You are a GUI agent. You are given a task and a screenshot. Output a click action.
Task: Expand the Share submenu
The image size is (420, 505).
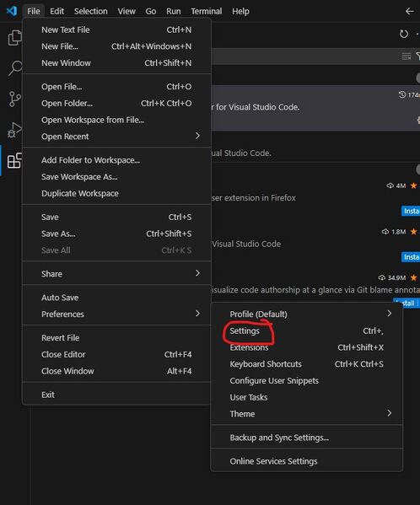point(116,274)
